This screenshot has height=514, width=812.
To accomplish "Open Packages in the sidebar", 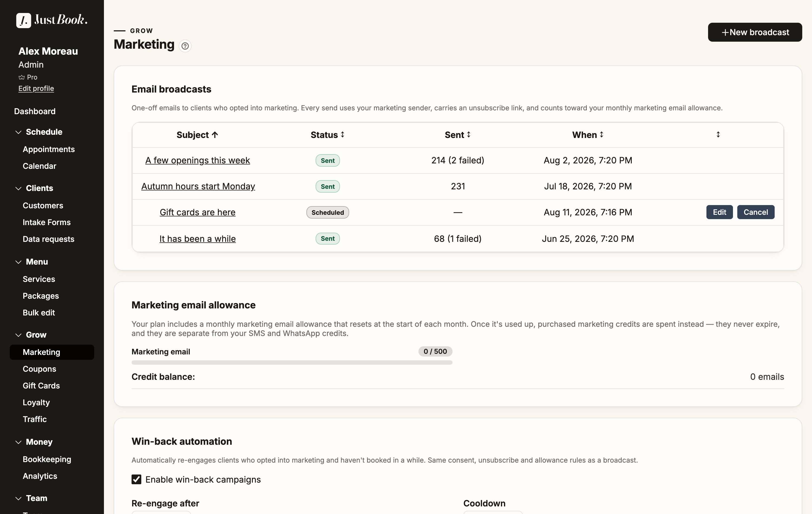I will click(x=41, y=296).
